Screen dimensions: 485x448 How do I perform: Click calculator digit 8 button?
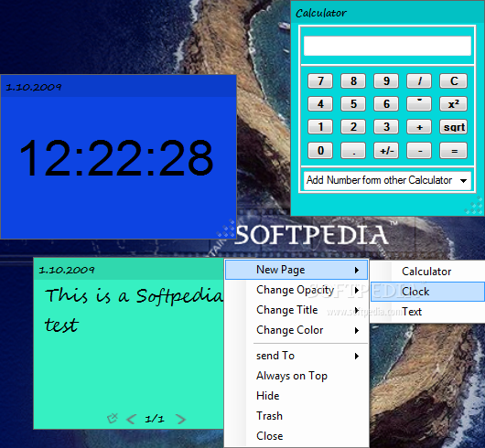(353, 81)
